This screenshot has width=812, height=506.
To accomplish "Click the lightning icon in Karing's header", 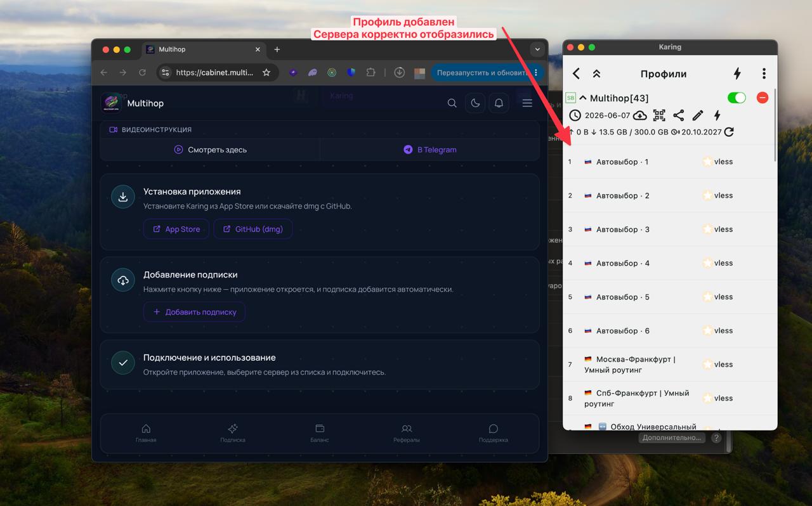I will pos(737,74).
